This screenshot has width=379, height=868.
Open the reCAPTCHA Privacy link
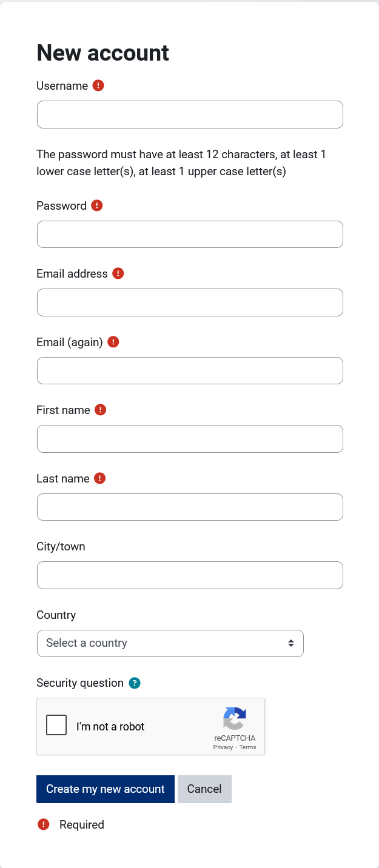coord(222,747)
